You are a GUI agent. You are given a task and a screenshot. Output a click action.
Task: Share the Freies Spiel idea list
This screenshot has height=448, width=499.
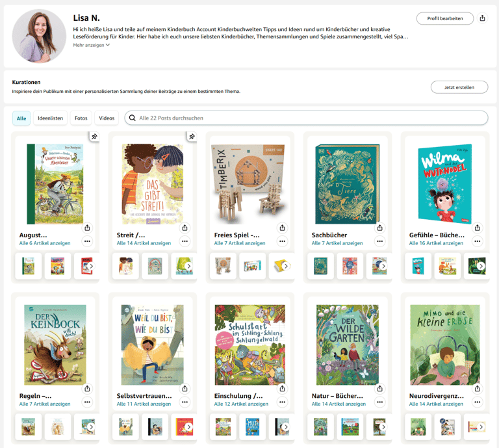pos(282,228)
